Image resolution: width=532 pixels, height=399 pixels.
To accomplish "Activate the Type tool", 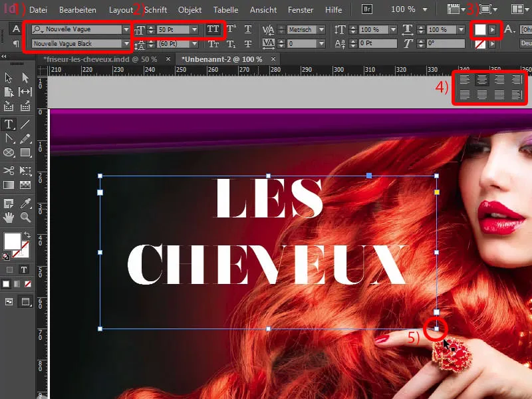I will 9,124.
